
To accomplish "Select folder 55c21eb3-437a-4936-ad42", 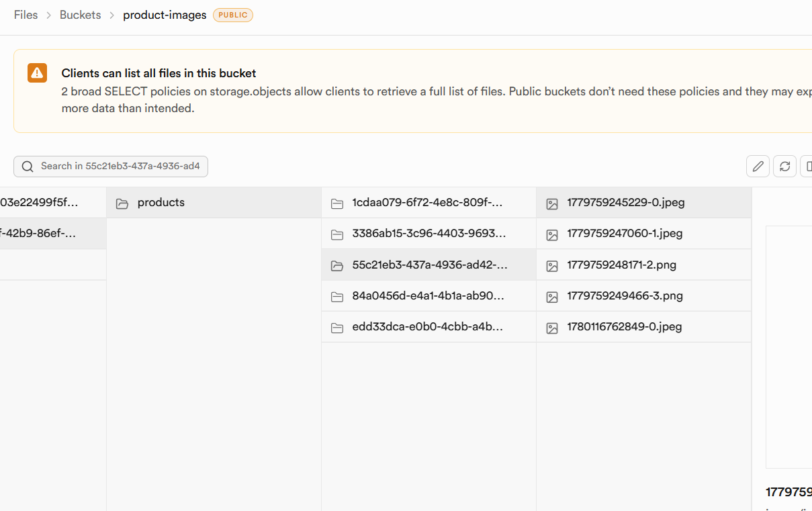I will pos(428,265).
